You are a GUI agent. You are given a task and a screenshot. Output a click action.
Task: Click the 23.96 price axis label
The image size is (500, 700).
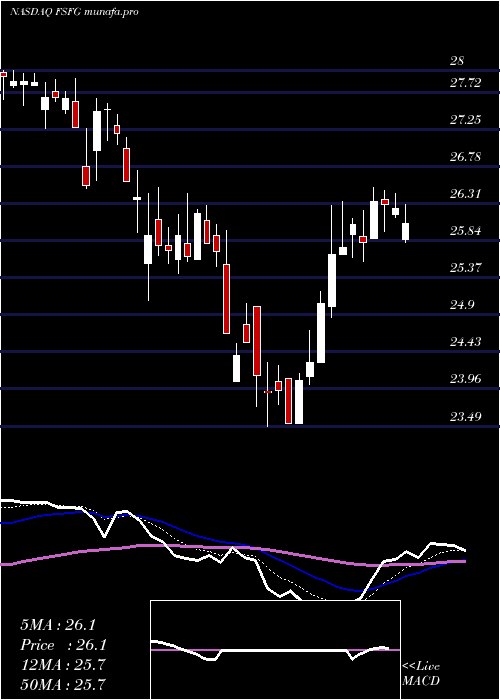(465, 379)
